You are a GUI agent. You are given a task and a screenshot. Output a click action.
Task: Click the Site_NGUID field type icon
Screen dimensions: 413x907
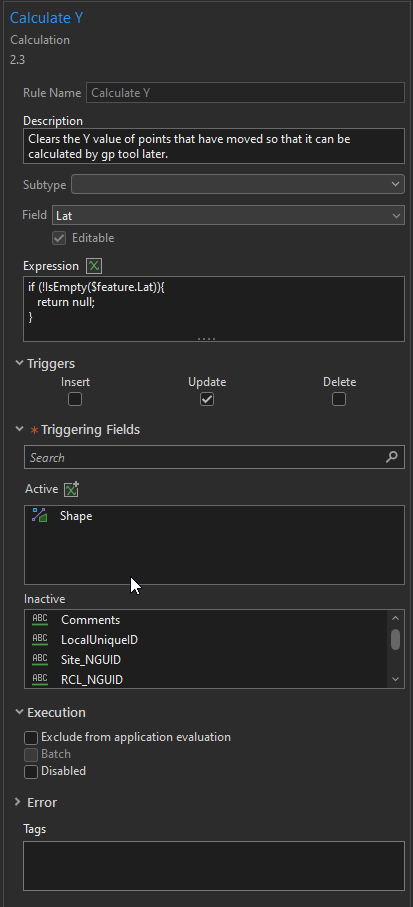coord(40,659)
